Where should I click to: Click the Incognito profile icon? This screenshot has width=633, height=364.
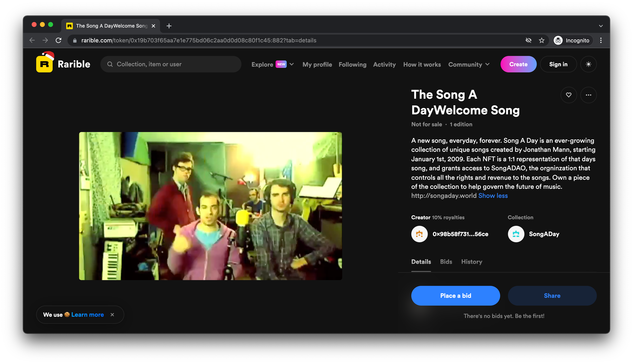558,40
